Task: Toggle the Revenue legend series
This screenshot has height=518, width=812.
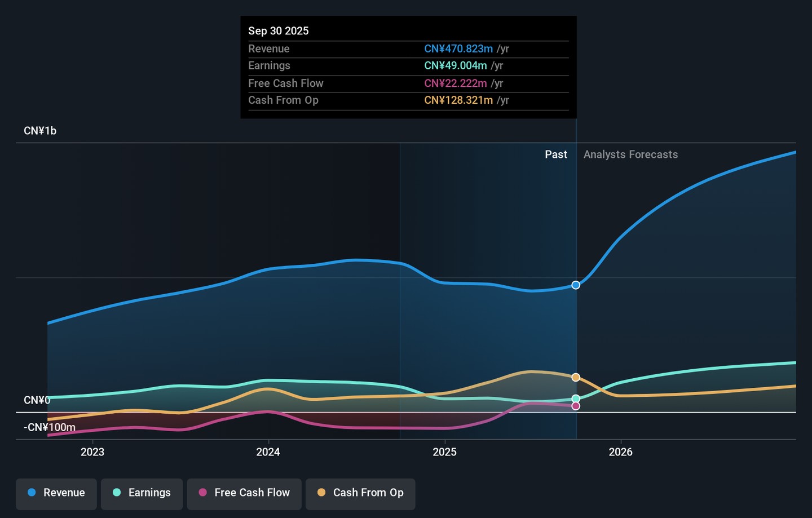Action: point(56,494)
